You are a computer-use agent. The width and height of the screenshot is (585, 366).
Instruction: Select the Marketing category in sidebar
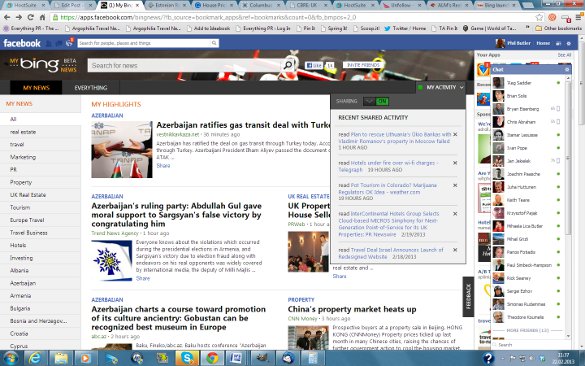pyautogui.click(x=40, y=157)
